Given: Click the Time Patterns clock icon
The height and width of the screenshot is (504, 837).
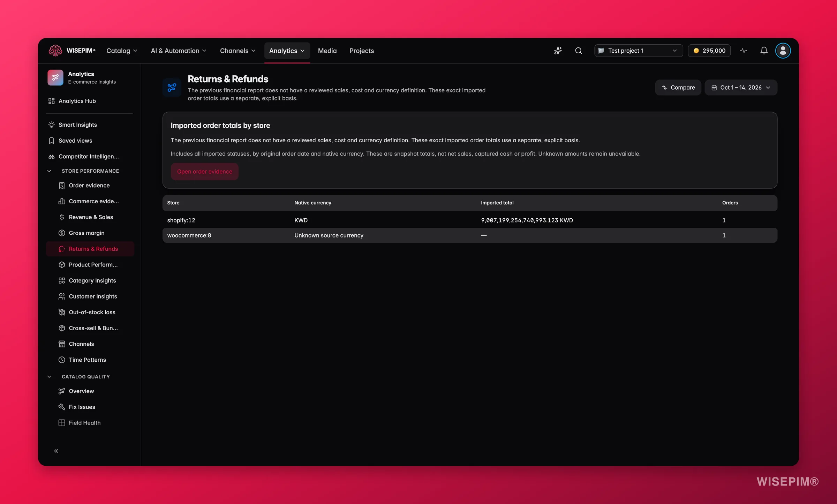Looking at the screenshot, I should click(x=62, y=360).
